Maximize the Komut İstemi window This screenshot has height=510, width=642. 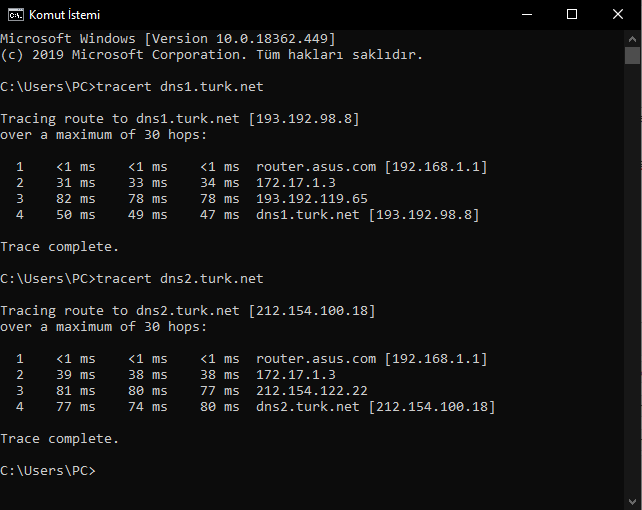tap(572, 15)
